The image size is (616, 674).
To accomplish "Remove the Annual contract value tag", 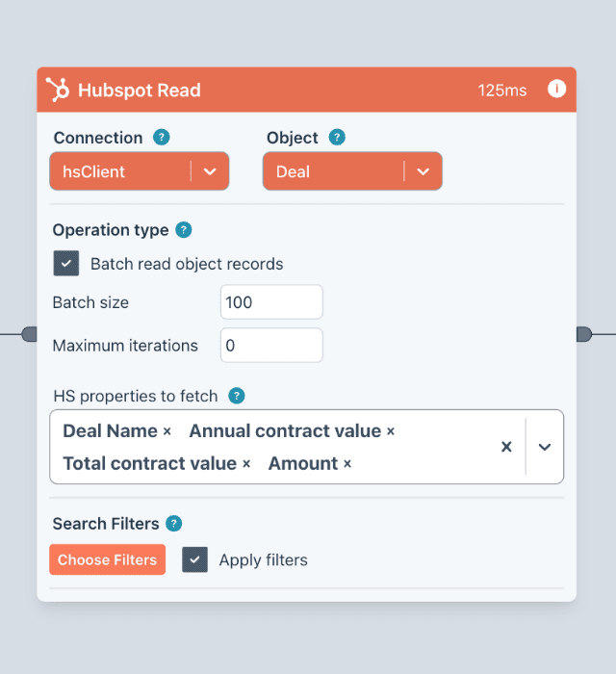I will (391, 431).
